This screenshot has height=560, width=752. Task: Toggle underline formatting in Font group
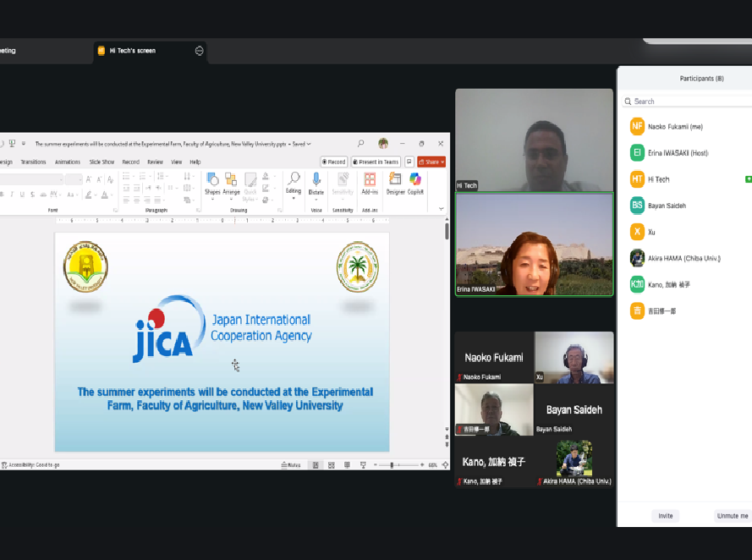[x=22, y=195]
